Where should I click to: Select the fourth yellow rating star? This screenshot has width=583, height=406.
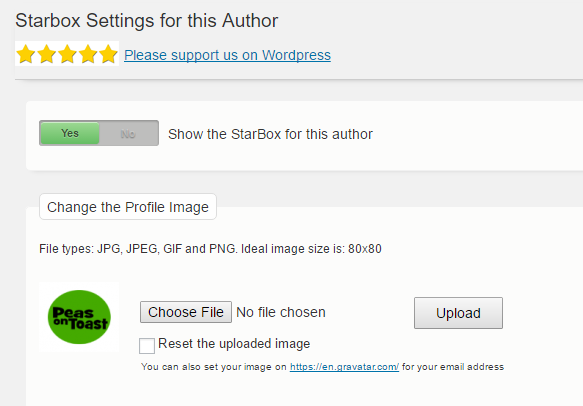click(88, 54)
